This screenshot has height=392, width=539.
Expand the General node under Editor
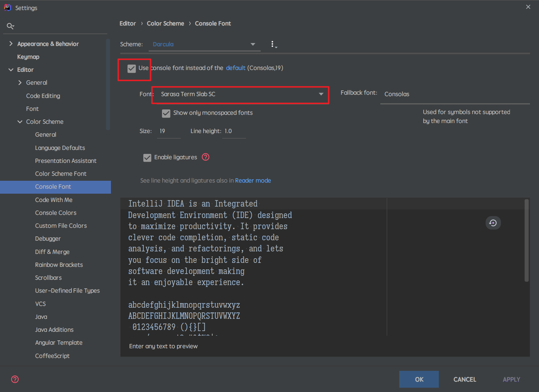click(x=20, y=83)
